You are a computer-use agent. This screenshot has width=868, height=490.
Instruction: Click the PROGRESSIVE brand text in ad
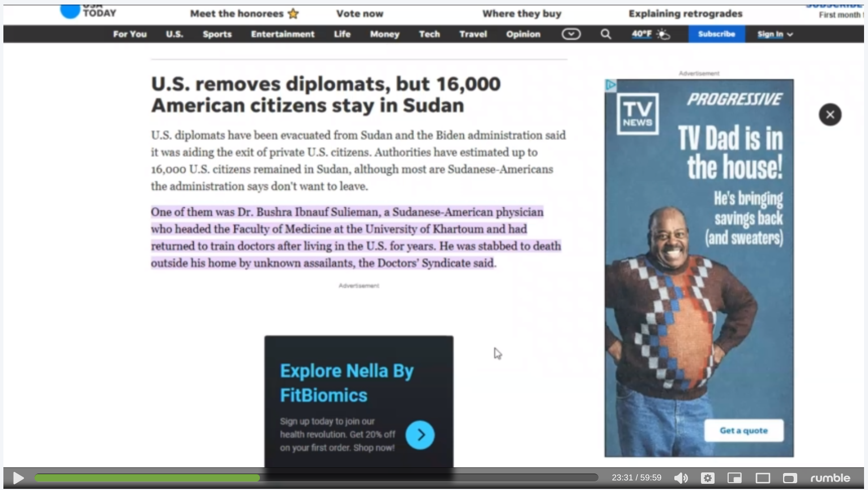click(x=735, y=99)
